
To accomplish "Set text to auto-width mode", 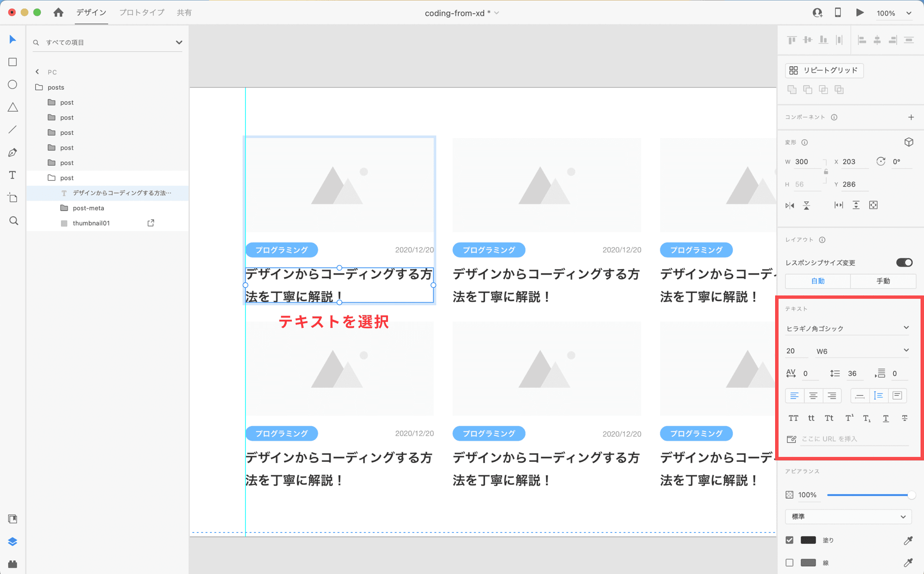I will [x=859, y=396].
